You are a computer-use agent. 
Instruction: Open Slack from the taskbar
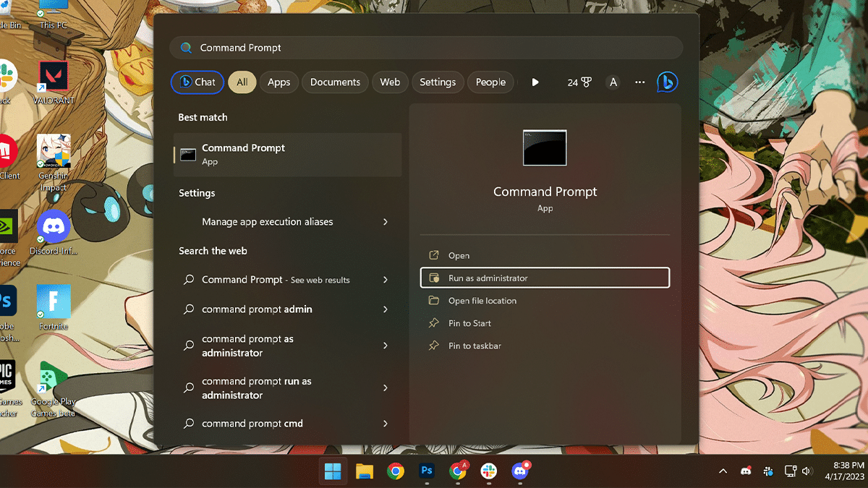tap(488, 471)
